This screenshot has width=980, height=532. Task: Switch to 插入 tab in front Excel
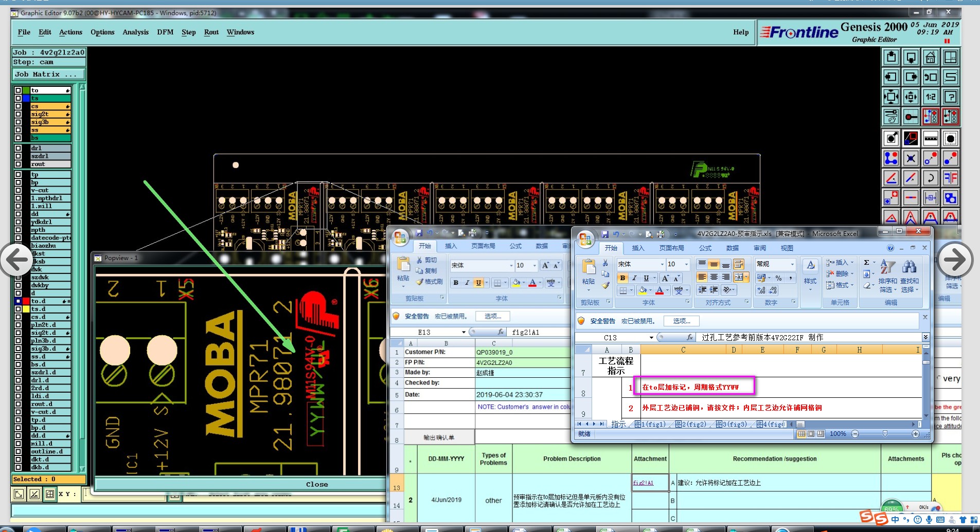(638, 248)
